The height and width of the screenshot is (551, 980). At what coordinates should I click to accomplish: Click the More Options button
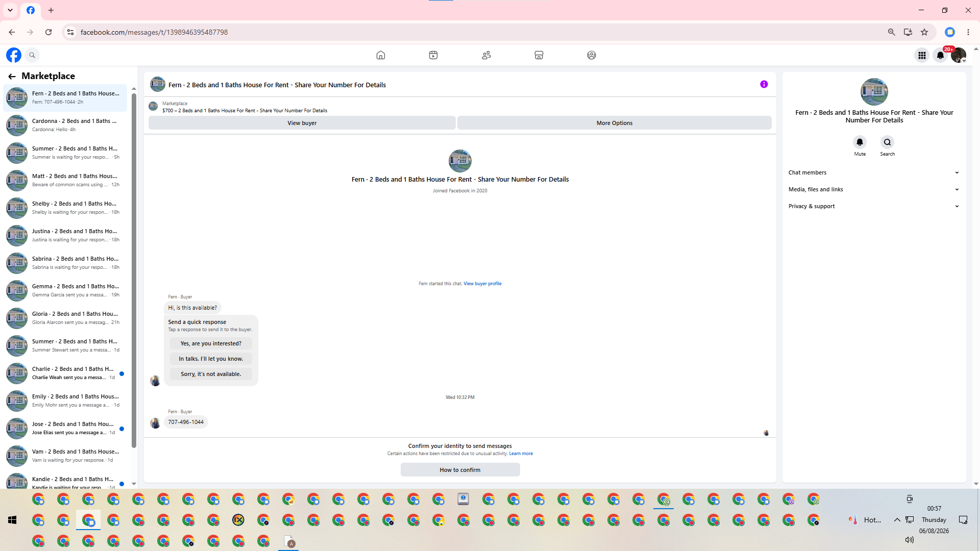click(x=615, y=123)
